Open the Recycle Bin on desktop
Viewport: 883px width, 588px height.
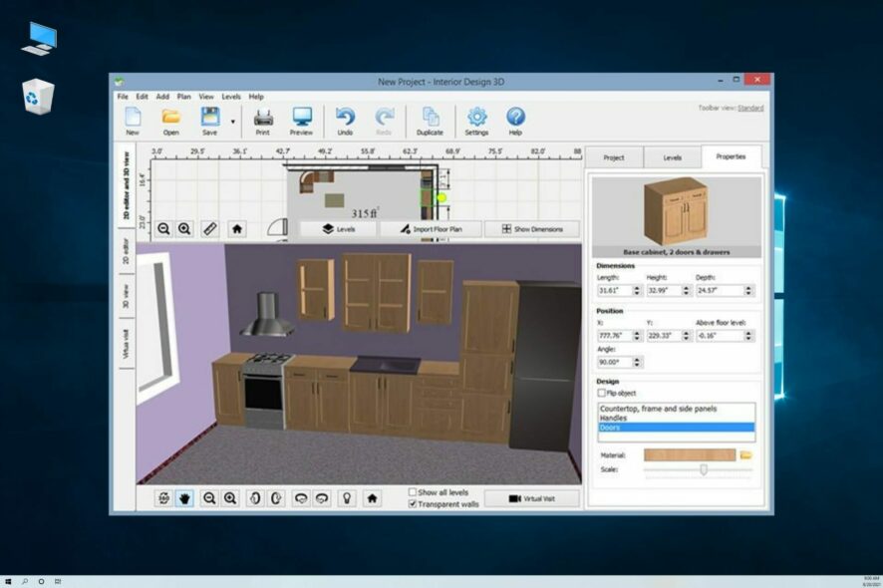click(38, 97)
